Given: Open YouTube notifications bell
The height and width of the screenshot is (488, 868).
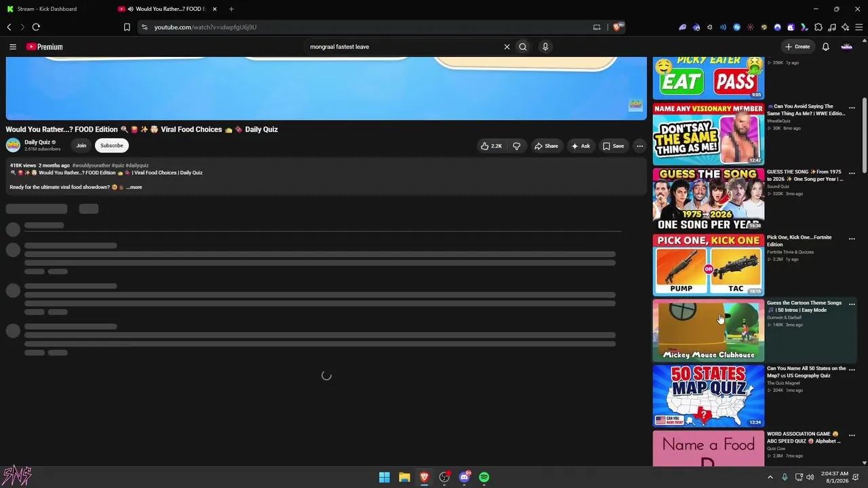Looking at the screenshot, I should click(825, 47).
